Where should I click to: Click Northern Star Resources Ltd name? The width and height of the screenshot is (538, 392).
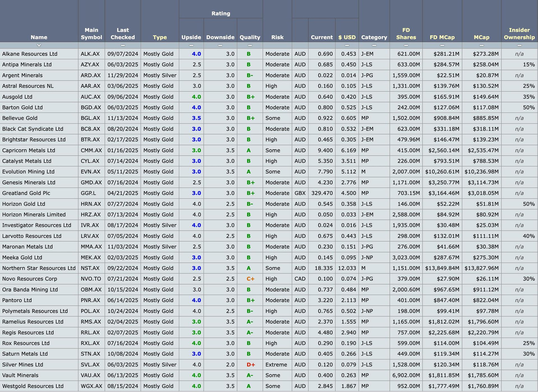point(39,268)
